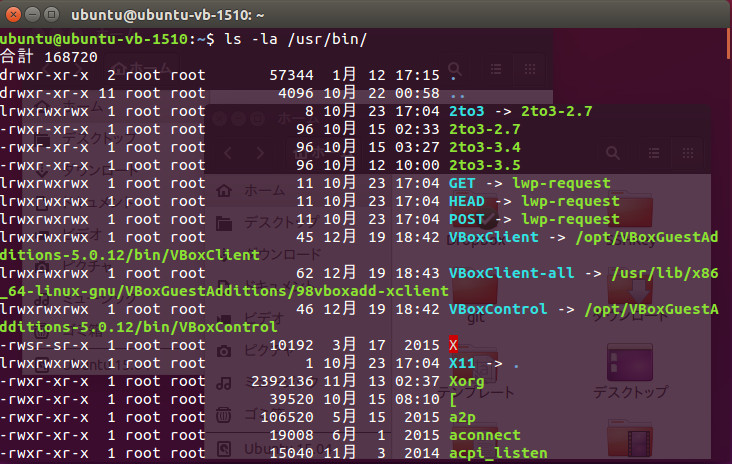The image size is (732, 464).
Task: Select grid view in front file manager window
Action: pyautogui.click(x=688, y=153)
